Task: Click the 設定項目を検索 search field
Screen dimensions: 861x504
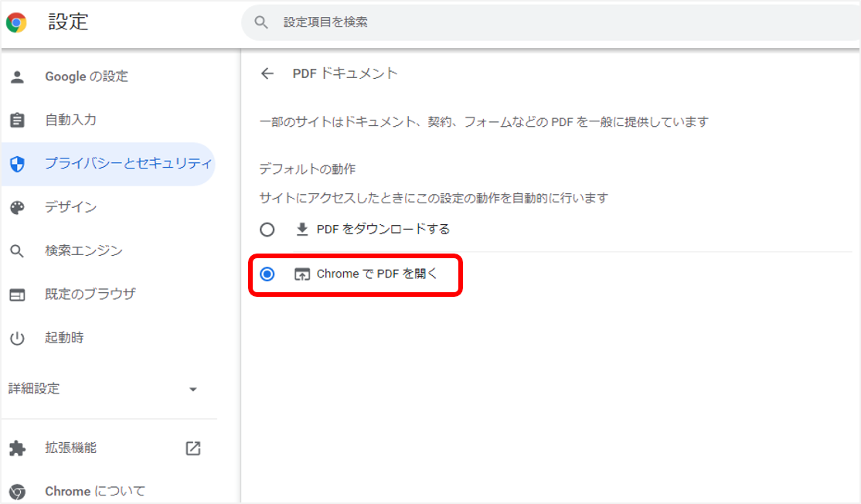Action: pos(551,22)
